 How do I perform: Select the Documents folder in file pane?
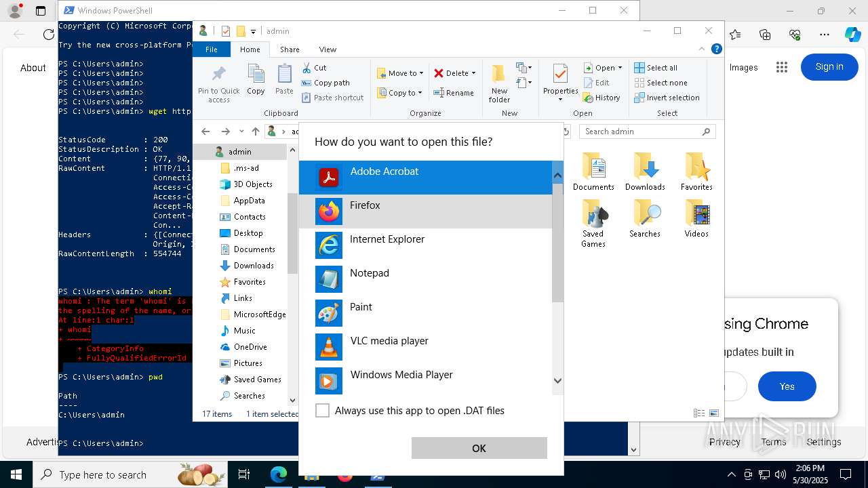593,171
